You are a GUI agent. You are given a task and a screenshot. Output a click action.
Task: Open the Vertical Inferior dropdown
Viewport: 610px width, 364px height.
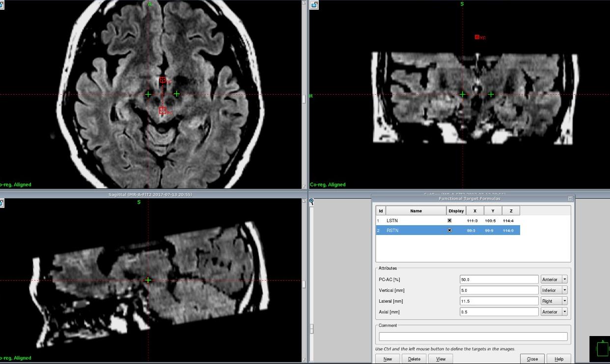(x=554, y=290)
